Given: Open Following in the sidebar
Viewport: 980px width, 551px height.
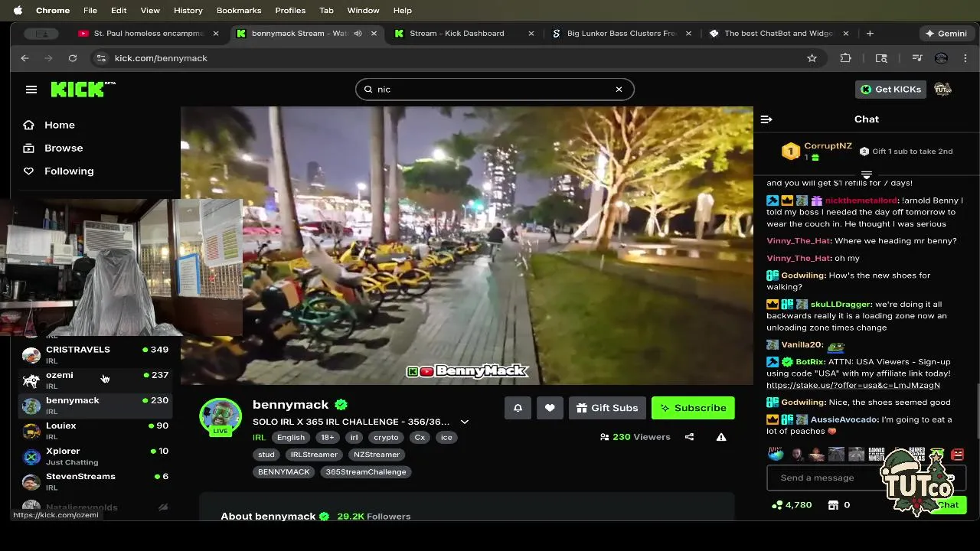Looking at the screenshot, I should click(x=69, y=171).
